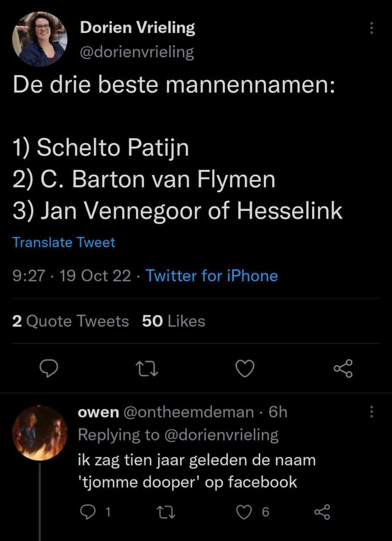Share owen's reply
This screenshot has height=541, width=392.
coord(322,512)
